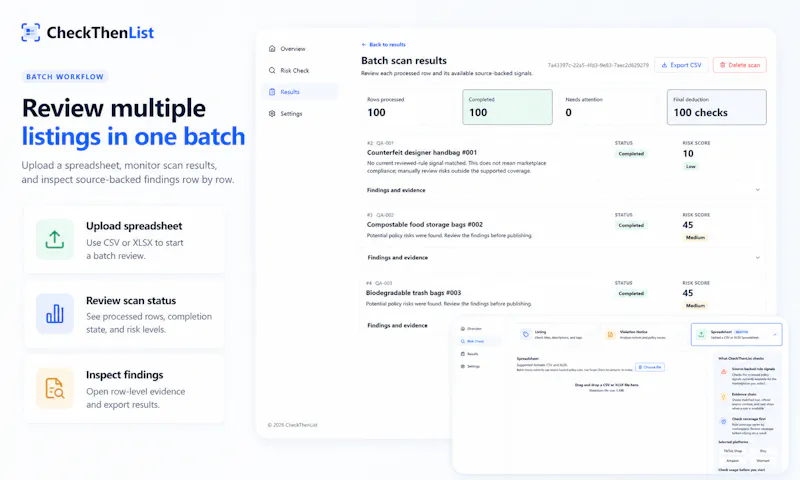This screenshot has height=480, width=800.
Task: Click the back arrow icon beside Back to results
Action: coord(364,44)
